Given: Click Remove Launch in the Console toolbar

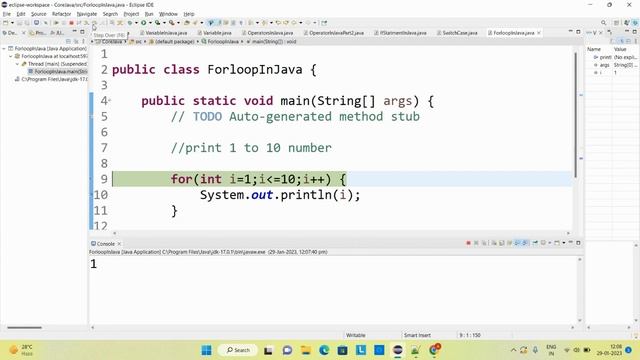Looking at the screenshot, I should tap(476, 243).
